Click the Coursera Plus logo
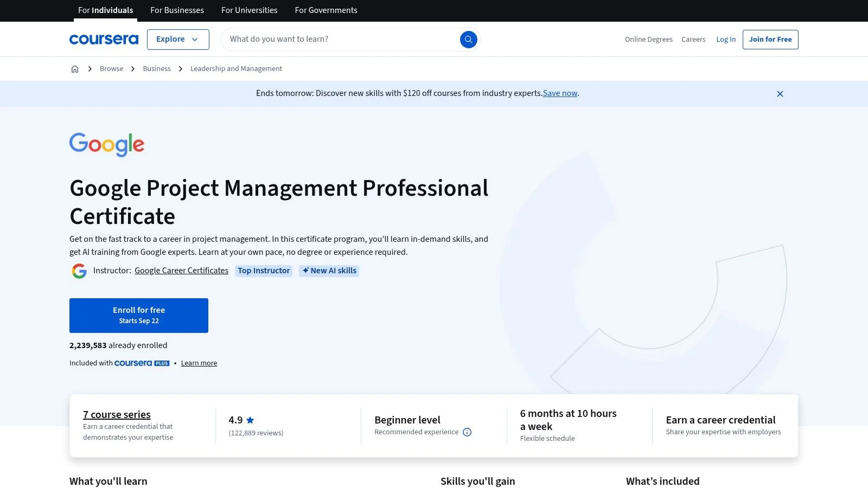 tap(142, 363)
